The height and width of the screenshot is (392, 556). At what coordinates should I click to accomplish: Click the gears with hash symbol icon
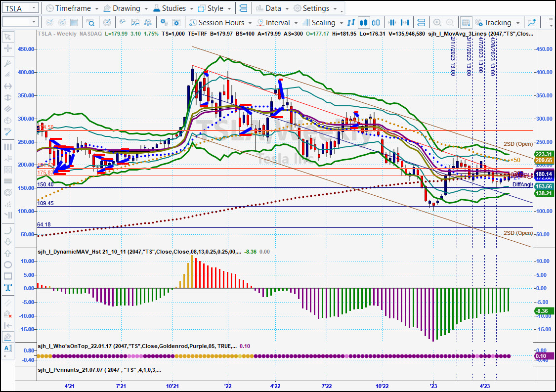[164, 23]
